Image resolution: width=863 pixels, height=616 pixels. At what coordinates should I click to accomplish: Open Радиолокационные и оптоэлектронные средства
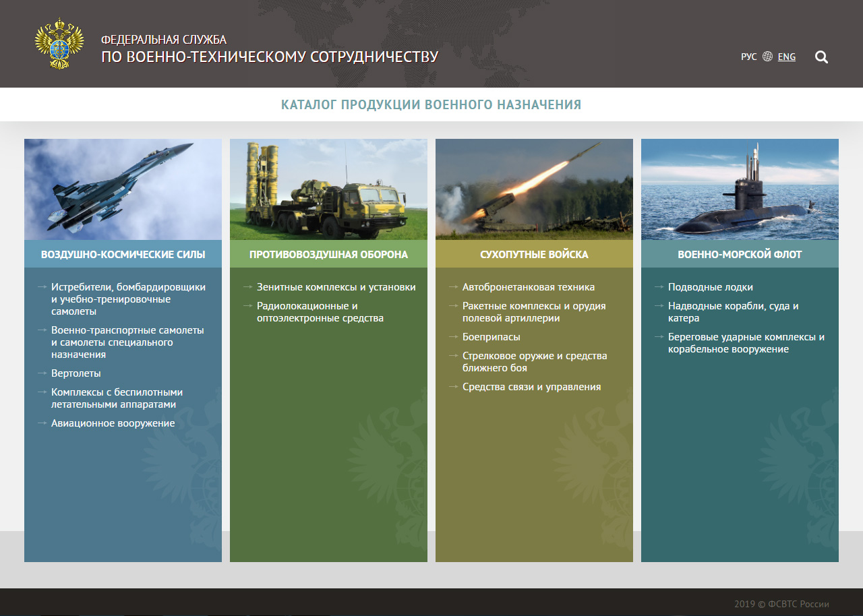(320, 312)
